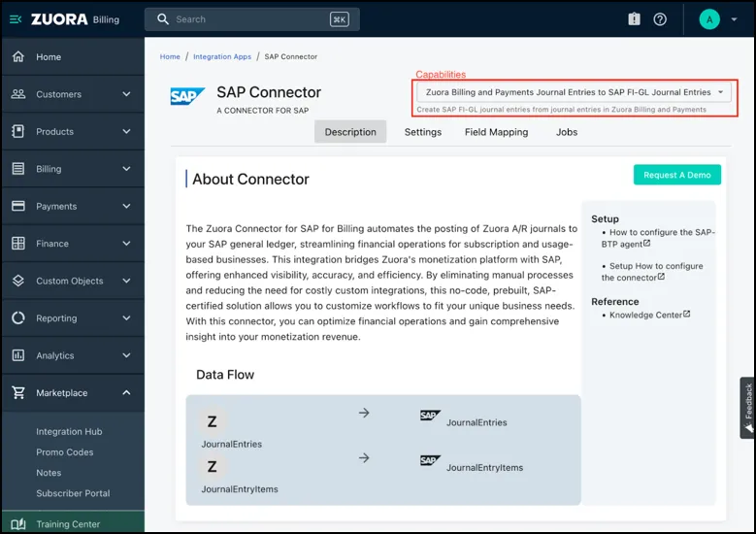
Task: Click the Marketplace shopping cart icon
Action: point(18,392)
